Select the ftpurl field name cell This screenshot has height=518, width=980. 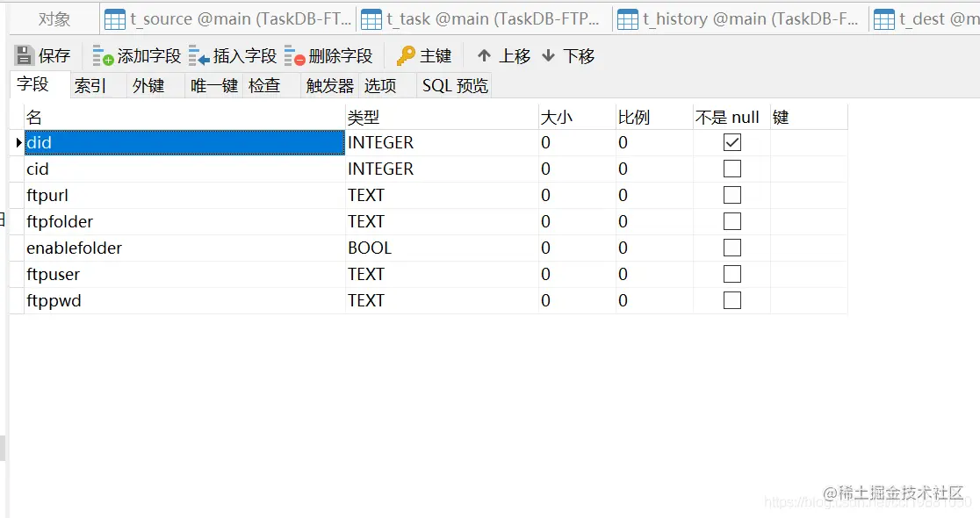[x=184, y=195]
